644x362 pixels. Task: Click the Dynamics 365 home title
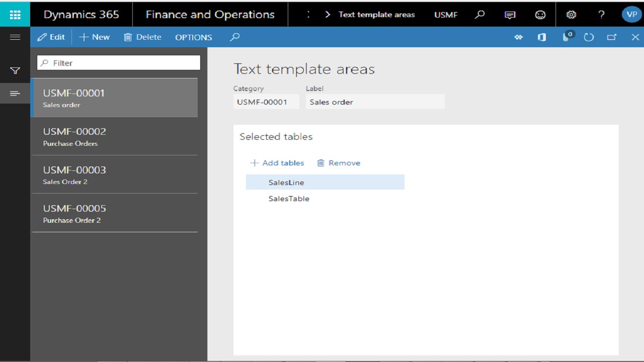click(x=81, y=15)
